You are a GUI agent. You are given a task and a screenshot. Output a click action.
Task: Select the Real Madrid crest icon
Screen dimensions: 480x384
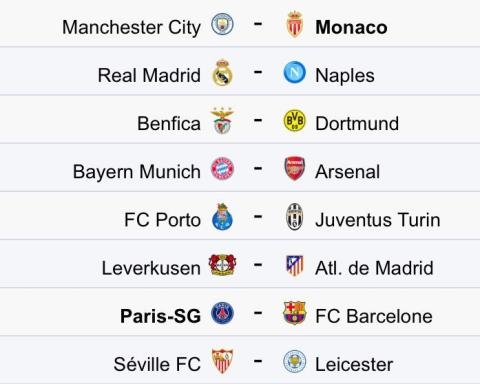[222, 73]
